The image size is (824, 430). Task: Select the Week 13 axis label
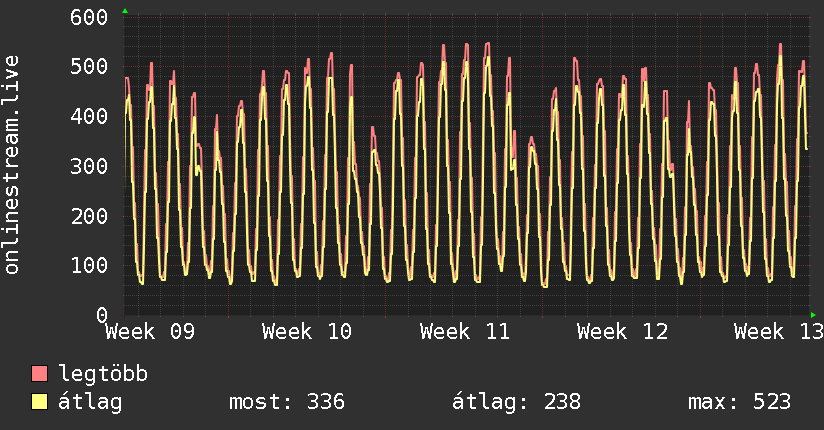click(778, 332)
